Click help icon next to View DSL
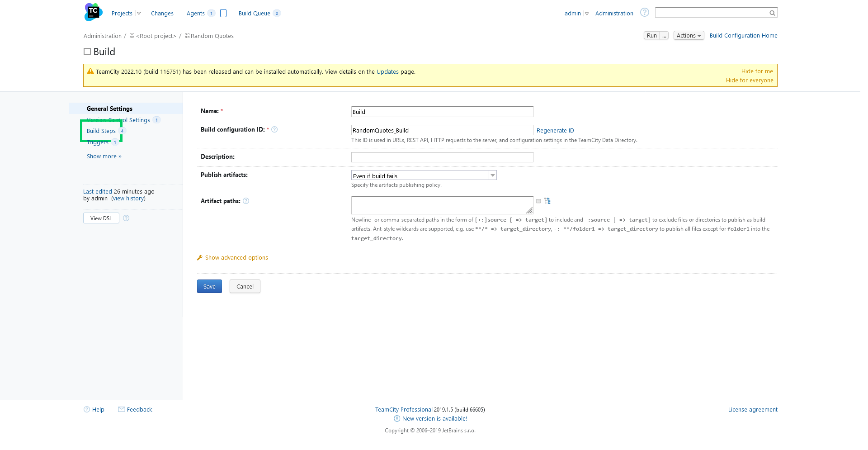This screenshot has width=868, height=450. [x=126, y=218]
